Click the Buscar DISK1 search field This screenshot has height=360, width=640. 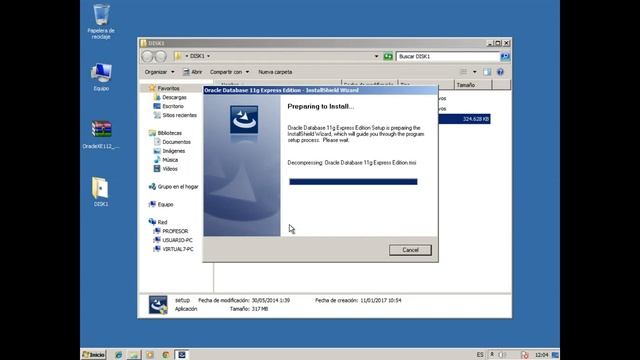point(447,56)
